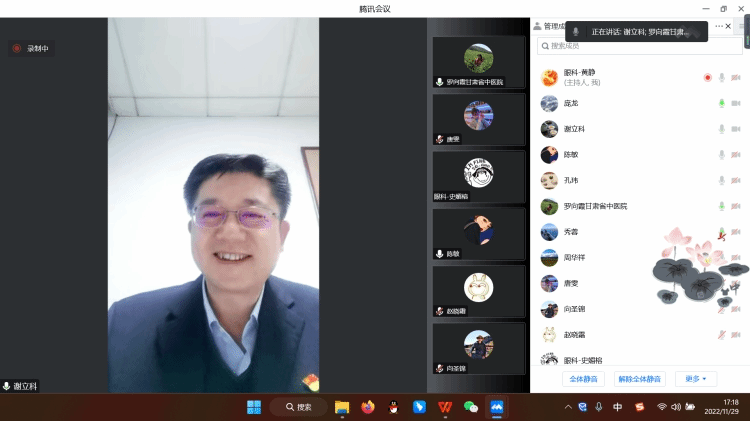The image size is (750, 421).
Task: Click the 谢立科 speaker label on main video
Action: (x=20, y=386)
